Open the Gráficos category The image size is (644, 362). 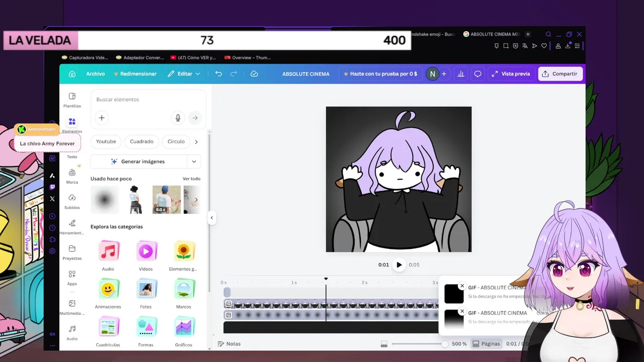(184, 332)
